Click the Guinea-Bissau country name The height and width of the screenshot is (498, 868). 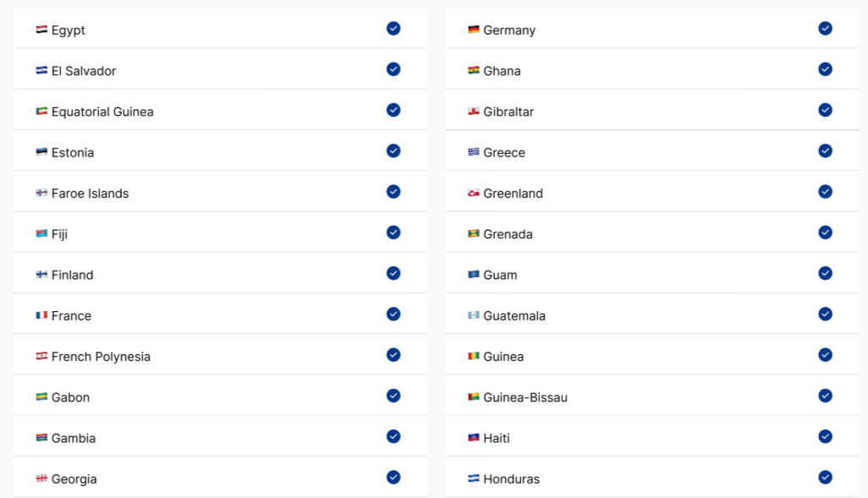(525, 397)
